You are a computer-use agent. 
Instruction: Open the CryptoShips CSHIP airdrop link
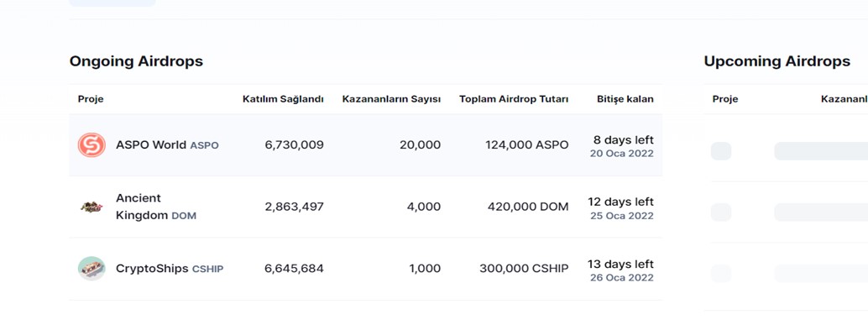tap(170, 269)
